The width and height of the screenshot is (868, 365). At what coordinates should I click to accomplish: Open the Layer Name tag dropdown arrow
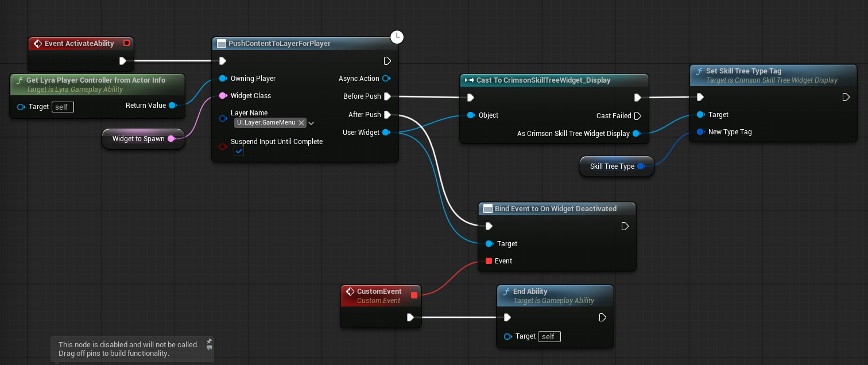[x=311, y=123]
